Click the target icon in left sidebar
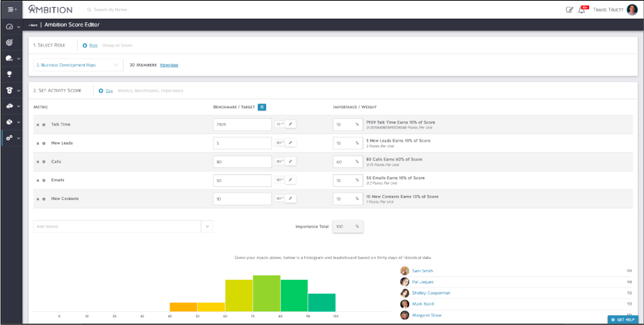 tap(9, 42)
